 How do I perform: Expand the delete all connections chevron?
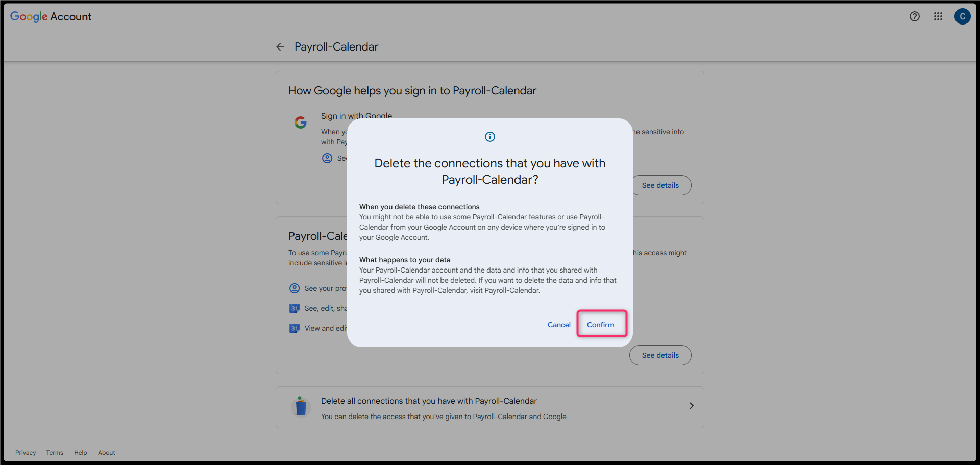[x=692, y=406]
